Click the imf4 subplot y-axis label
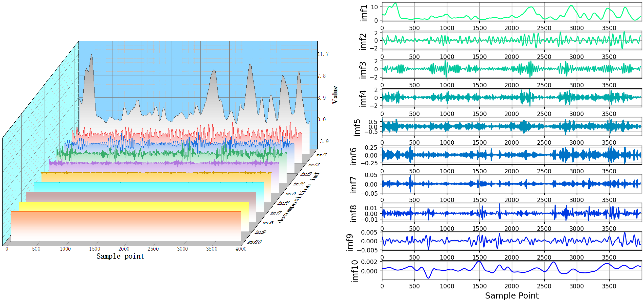Screen dimensions: 644x302 click(363, 99)
